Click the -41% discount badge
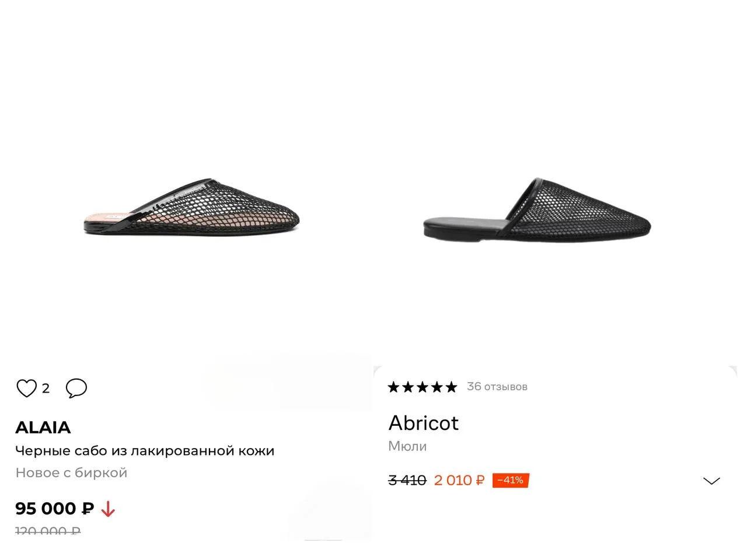 (x=511, y=480)
